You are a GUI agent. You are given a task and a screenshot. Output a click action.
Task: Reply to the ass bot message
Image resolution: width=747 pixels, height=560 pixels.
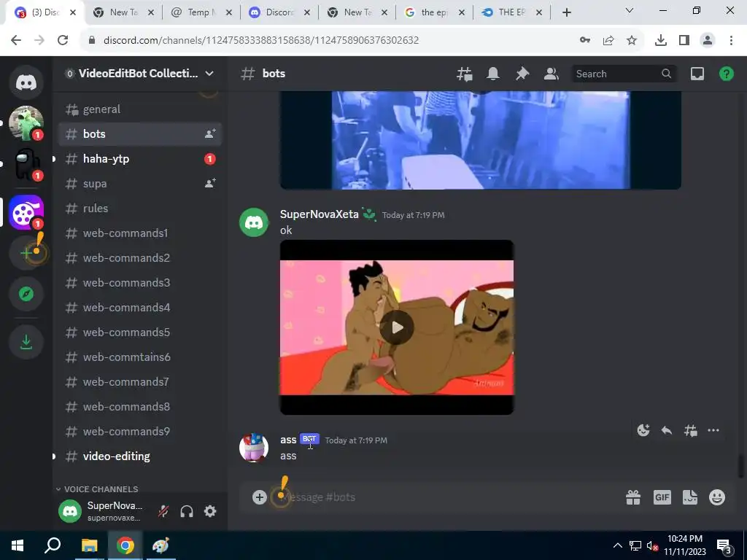coord(667,430)
